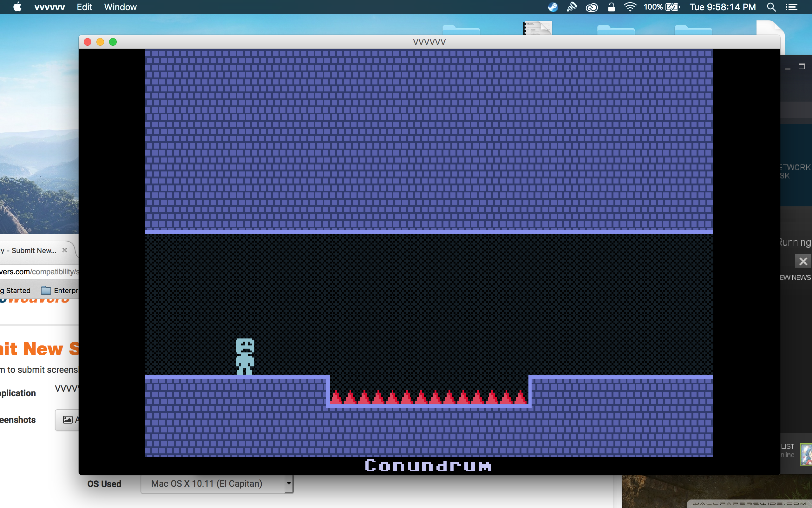Open the Apple menu
Viewport: 812px width, 508px height.
click(x=17, y=7)
